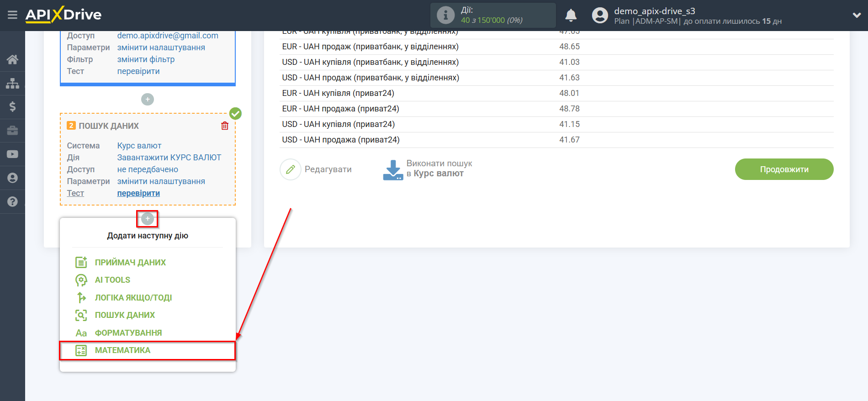Viewport: 868px width, 401px height.
Task: Click the Продовжити button
Action: click(784, 169)
